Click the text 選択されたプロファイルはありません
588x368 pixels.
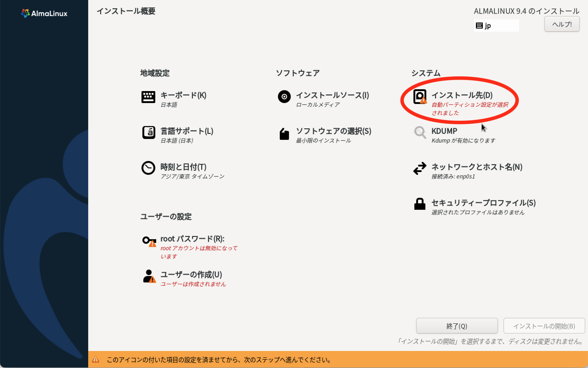tap(478, 212)
